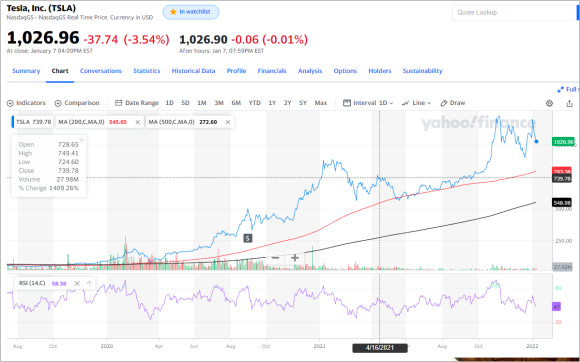Click the 548.98 moving average label
Screen dimensions: 580x362
562,203
